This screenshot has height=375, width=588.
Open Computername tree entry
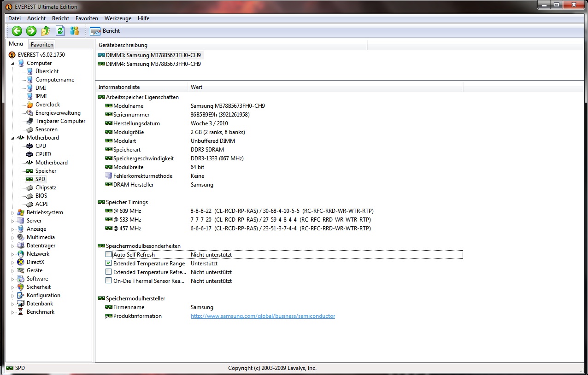pos(55,80)
